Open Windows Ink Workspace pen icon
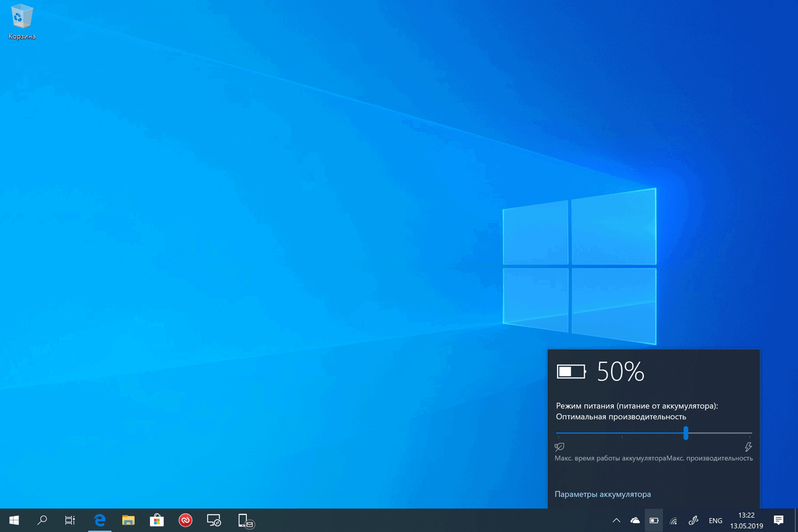 693,520
